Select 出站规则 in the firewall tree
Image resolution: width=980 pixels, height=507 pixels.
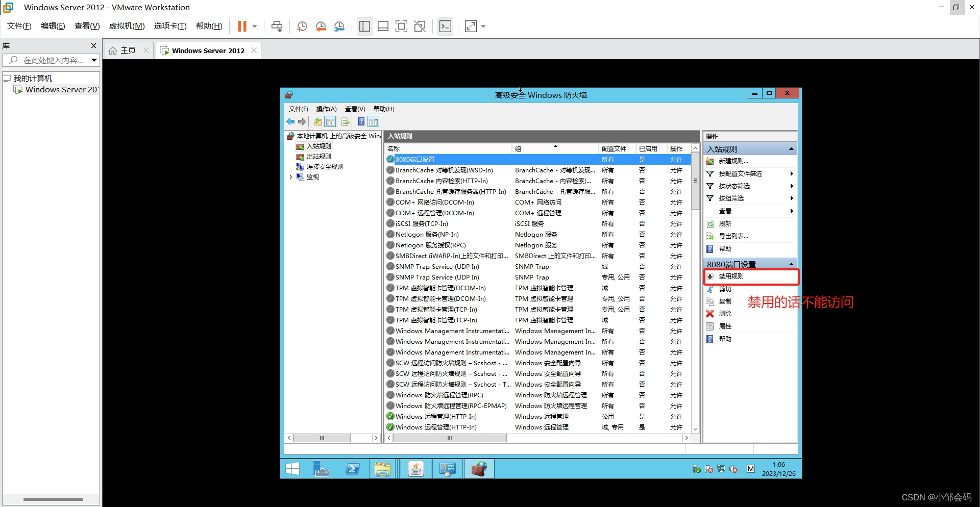point(318,157)
